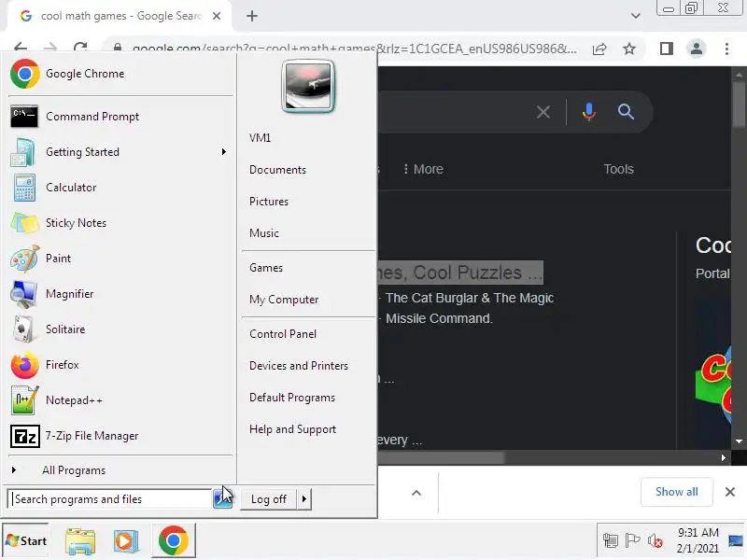Open My Computer
Image resolution: width=747 pixels, height=560 pixels.
click(x=284, y=300)
